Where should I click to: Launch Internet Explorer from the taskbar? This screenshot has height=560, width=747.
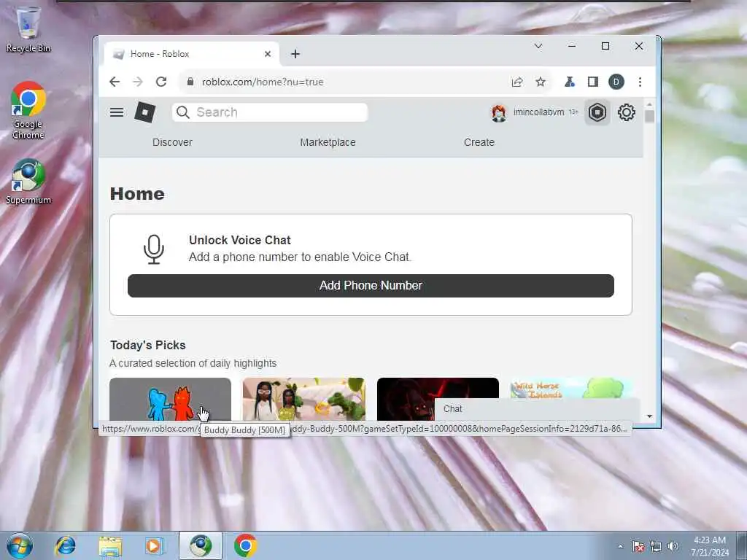(x=65, y=545)
